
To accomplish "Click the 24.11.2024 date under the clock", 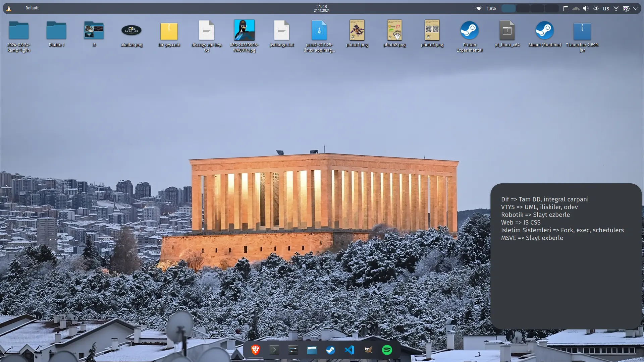I will (x=322, y=11).
